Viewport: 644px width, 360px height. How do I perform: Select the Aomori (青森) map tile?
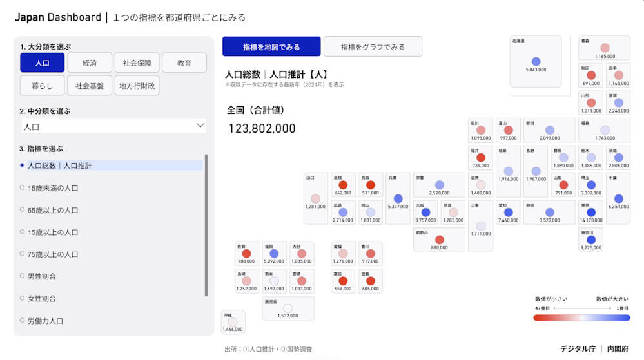[x=604, y=48]
